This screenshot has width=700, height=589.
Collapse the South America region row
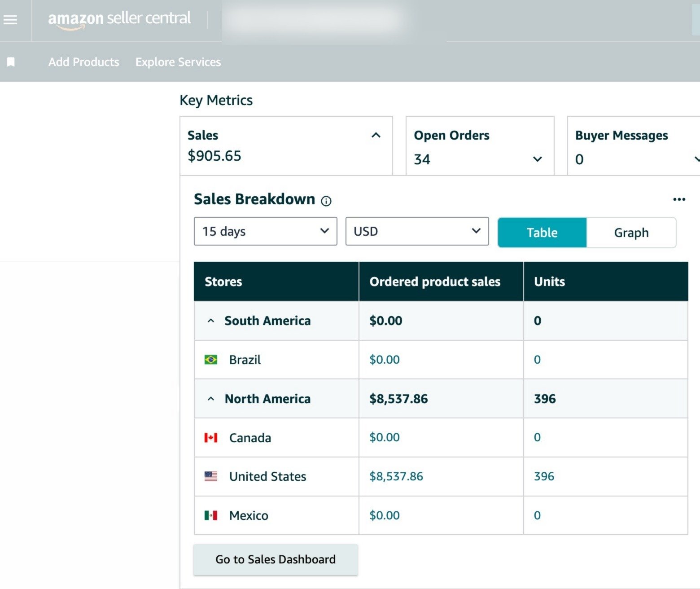click(211, 321)
